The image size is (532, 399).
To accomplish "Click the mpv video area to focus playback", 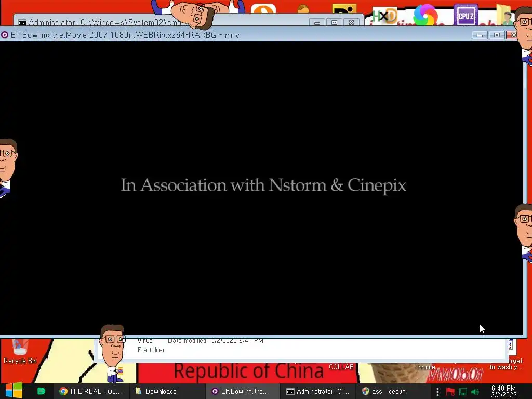I will click(261, 187).
